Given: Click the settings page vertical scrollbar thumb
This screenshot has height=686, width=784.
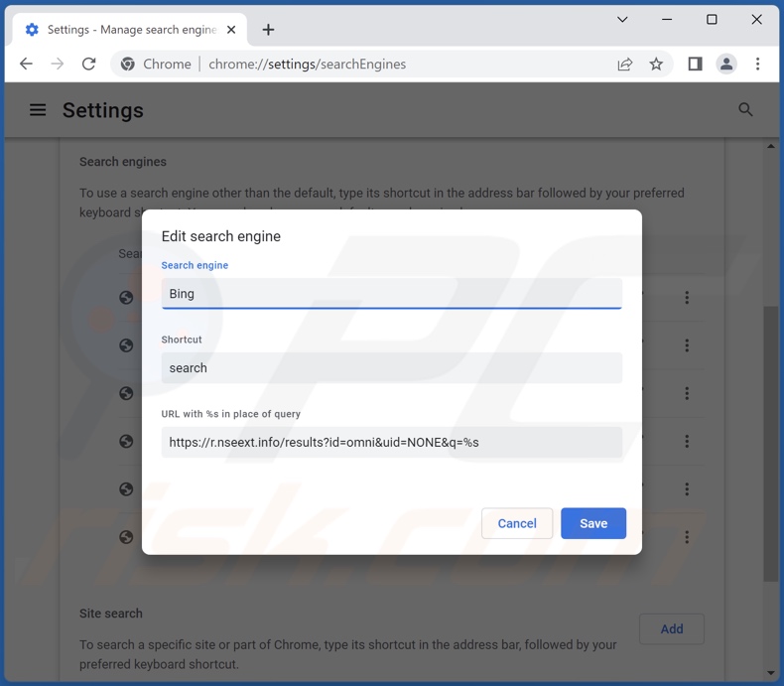Looking at the screenshot, I should tap(770, 443).
